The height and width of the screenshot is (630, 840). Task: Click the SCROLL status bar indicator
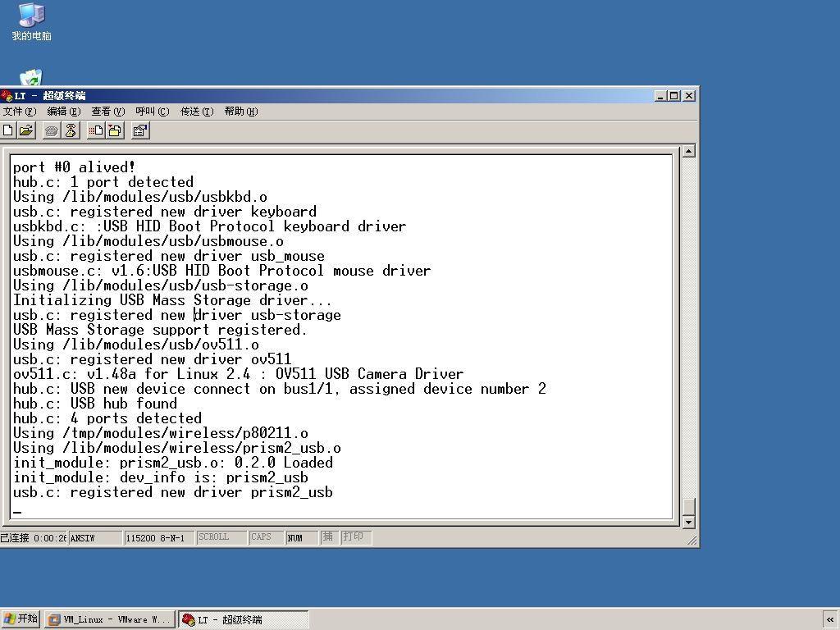click(x=221, y=537)
